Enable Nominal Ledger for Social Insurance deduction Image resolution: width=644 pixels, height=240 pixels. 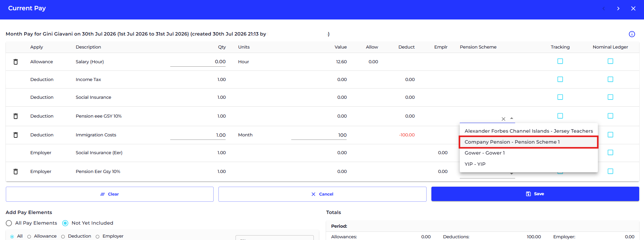(610, 97)
